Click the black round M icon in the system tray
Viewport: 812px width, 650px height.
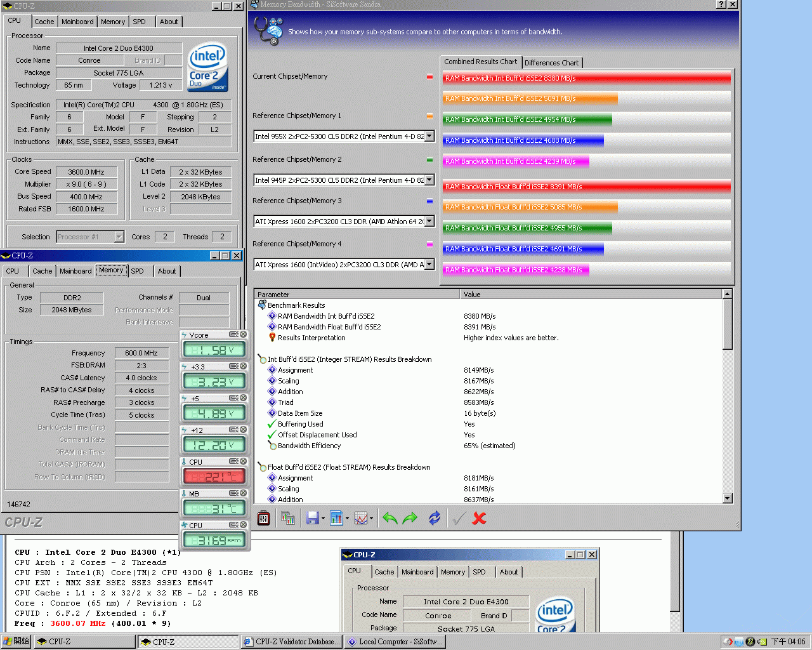750,642
